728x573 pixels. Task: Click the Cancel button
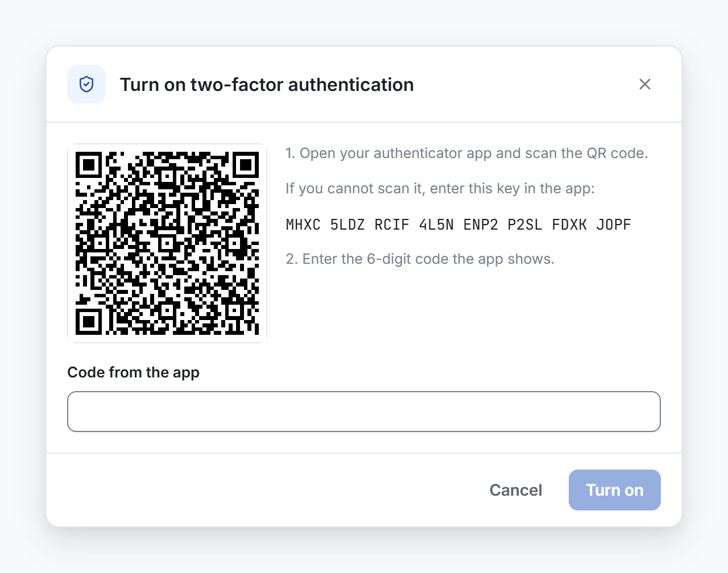(516, 490)
